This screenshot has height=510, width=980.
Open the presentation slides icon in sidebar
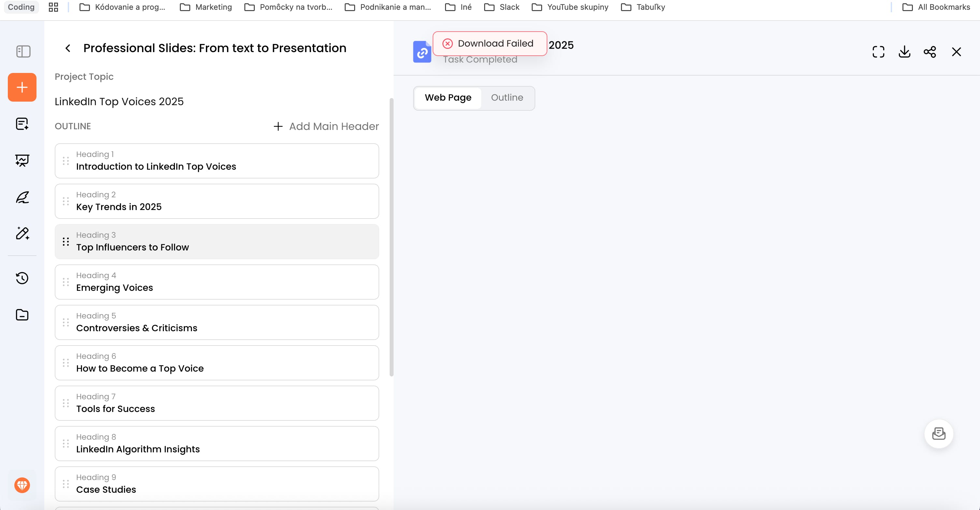tap(22, 160)
